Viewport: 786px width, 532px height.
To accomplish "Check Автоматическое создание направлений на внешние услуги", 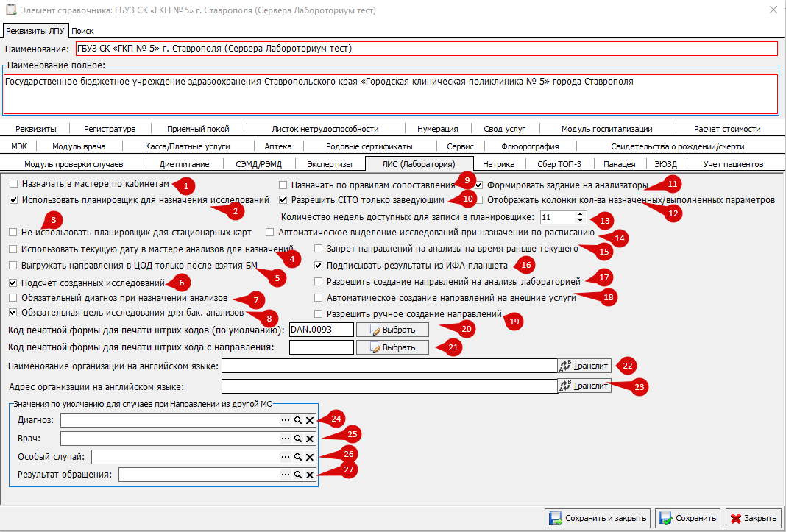I will (x=319, y=298).
